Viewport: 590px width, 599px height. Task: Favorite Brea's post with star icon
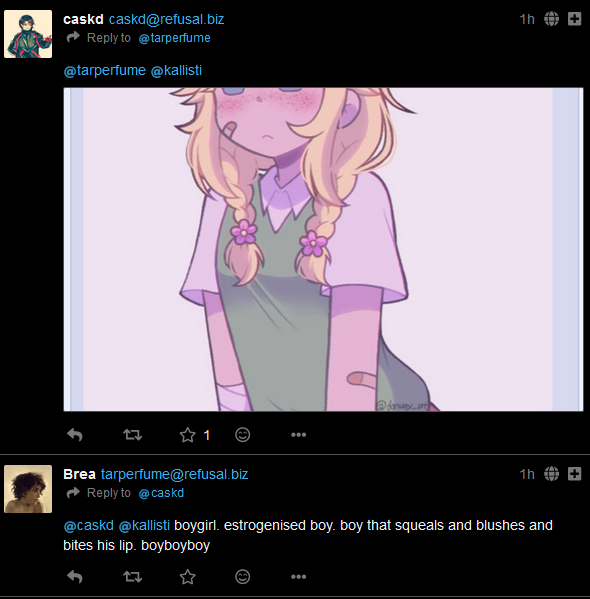click(x=188, y=577)
